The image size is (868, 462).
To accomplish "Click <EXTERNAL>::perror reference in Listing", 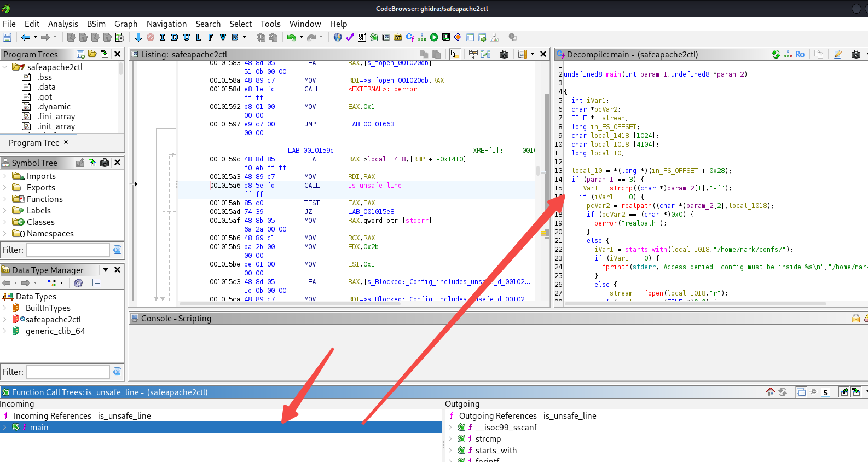I will pyautogui.click(x=383, y=89).
